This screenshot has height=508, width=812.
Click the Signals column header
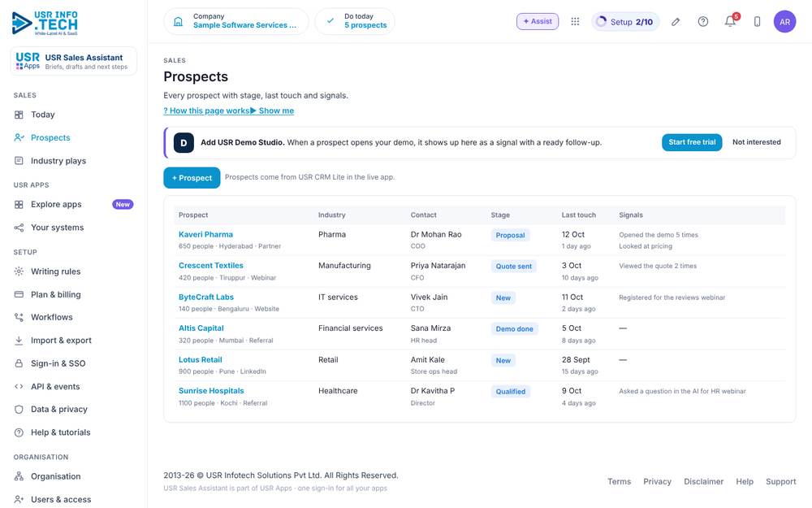coord(631,215)
